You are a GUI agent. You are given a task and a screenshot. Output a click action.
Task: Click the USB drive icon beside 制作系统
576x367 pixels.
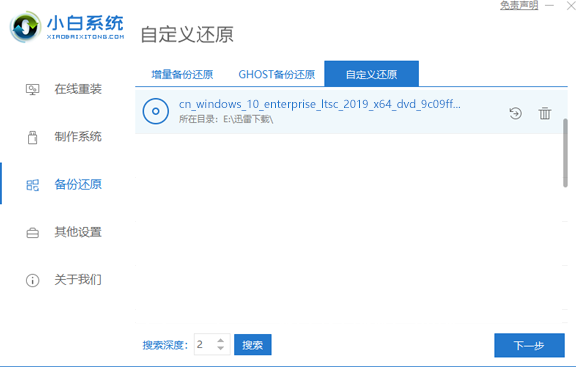click(x=32, y=137)
